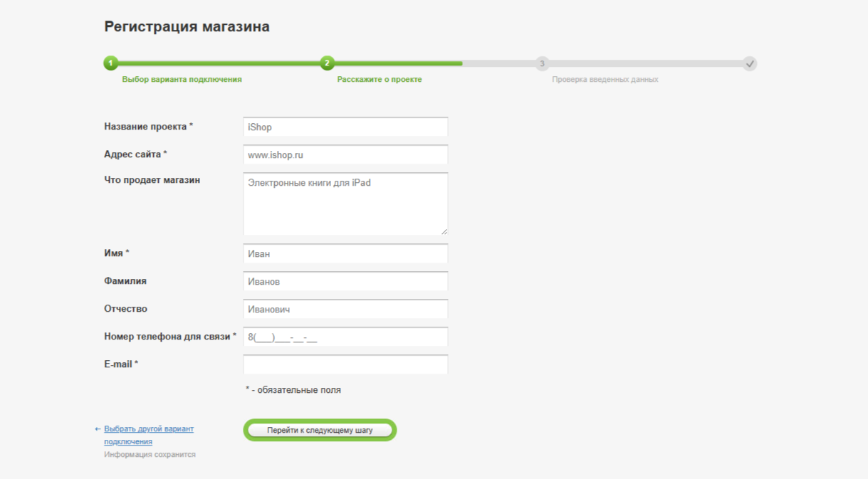The image size is (868, 479).
Task: Grab the textarea resize handle corner
Action: (444, 231)
